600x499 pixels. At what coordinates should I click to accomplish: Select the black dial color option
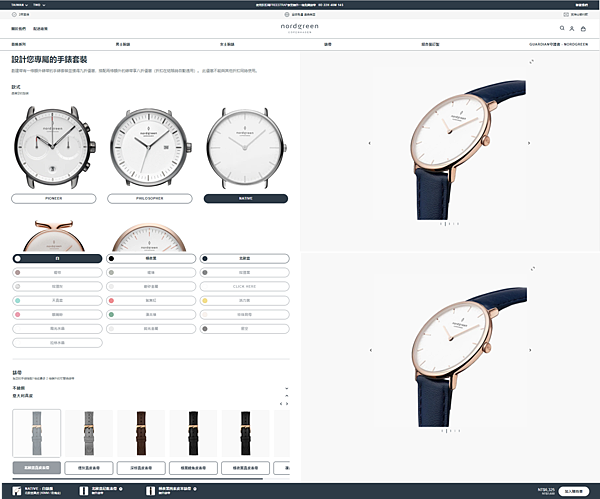151,259
